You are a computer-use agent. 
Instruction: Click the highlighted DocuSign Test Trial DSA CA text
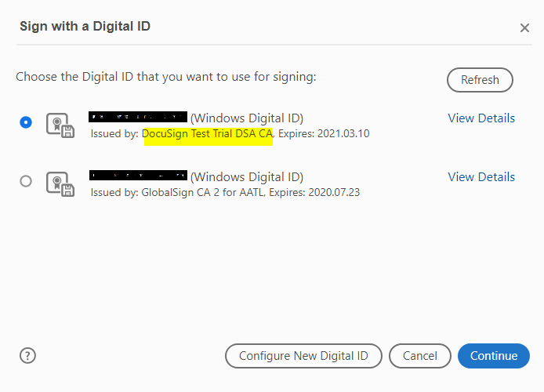click(207, 133)
